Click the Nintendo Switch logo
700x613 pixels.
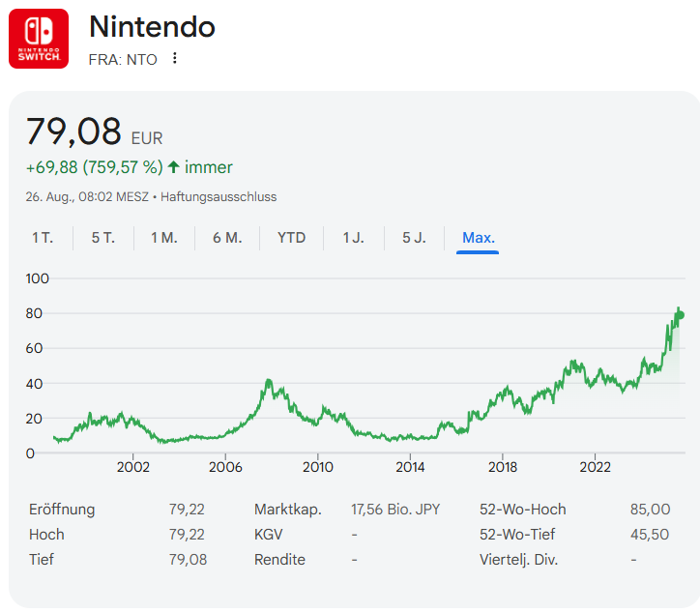click(39, 39)
